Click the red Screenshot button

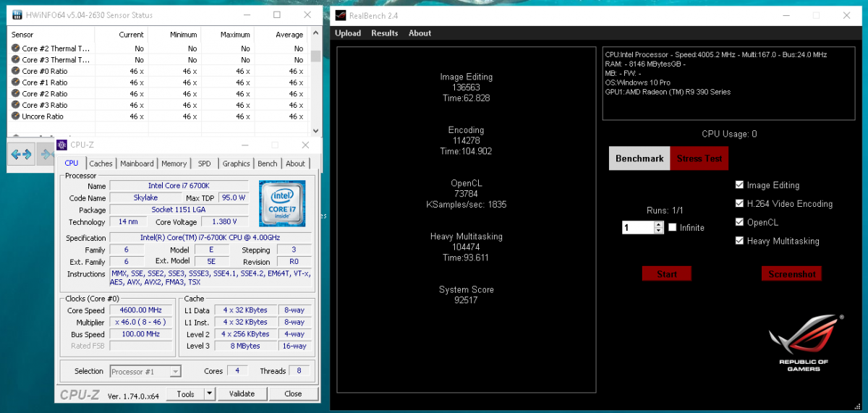[791, 274]
